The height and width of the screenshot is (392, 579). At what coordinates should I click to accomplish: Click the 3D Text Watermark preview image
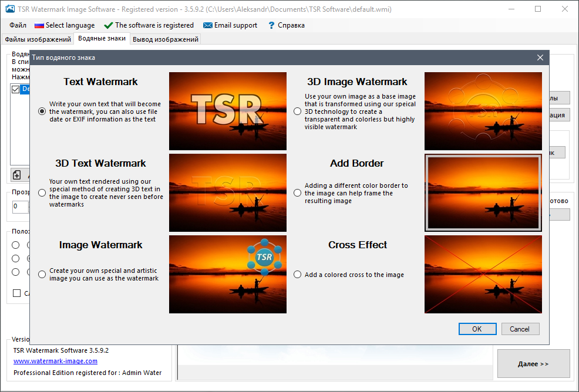(x=228, y=192)
